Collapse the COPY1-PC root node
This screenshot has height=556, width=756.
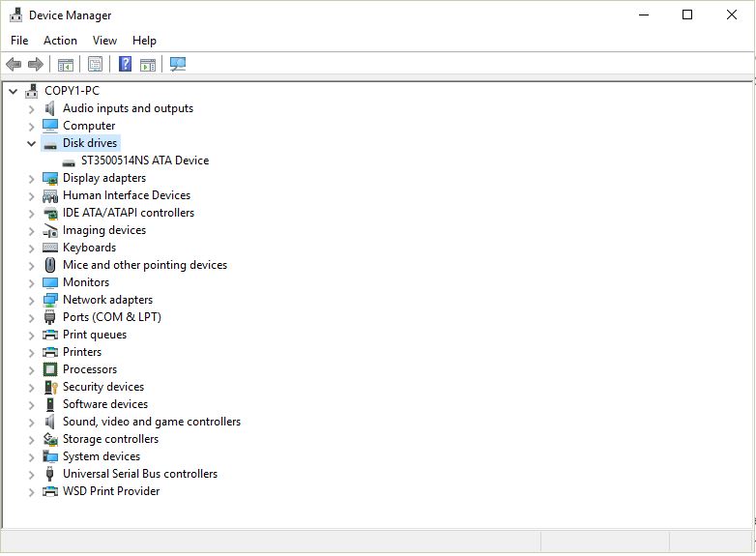coord(13,91)
